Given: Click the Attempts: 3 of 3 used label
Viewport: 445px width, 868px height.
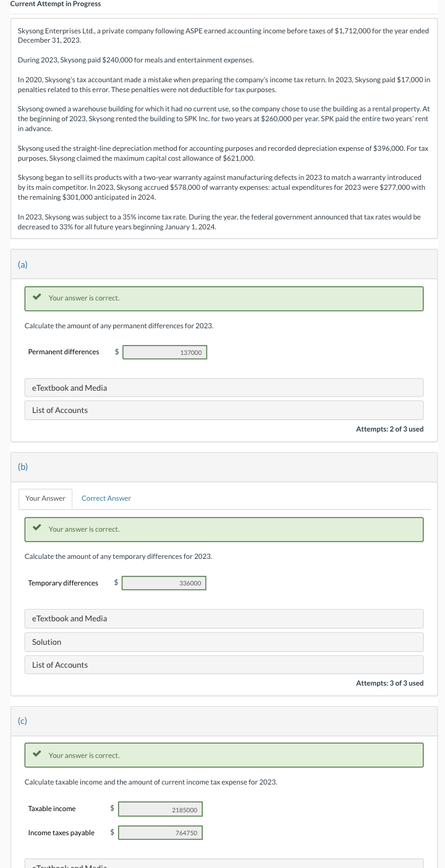Looking at the screenshot, I should point(389,683).
